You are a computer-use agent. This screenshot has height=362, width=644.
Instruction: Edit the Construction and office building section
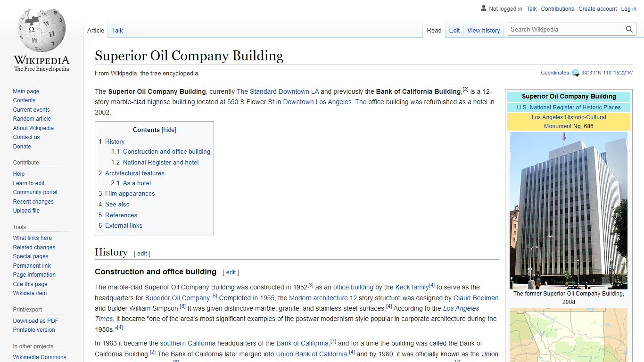tap(231, 272)
